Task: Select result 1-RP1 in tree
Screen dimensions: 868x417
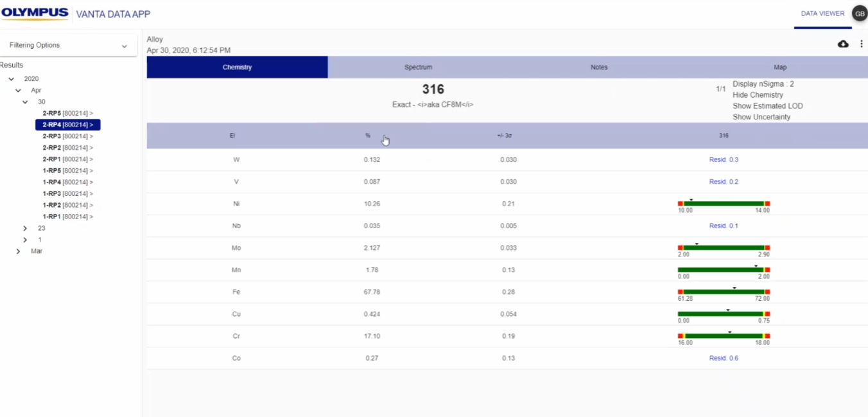Action: click(x=67, y=217)
